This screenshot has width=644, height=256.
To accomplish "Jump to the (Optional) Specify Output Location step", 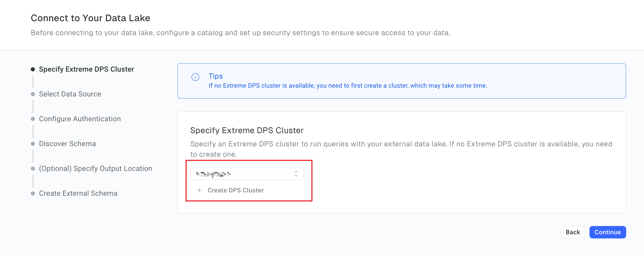I will point(96,169).
